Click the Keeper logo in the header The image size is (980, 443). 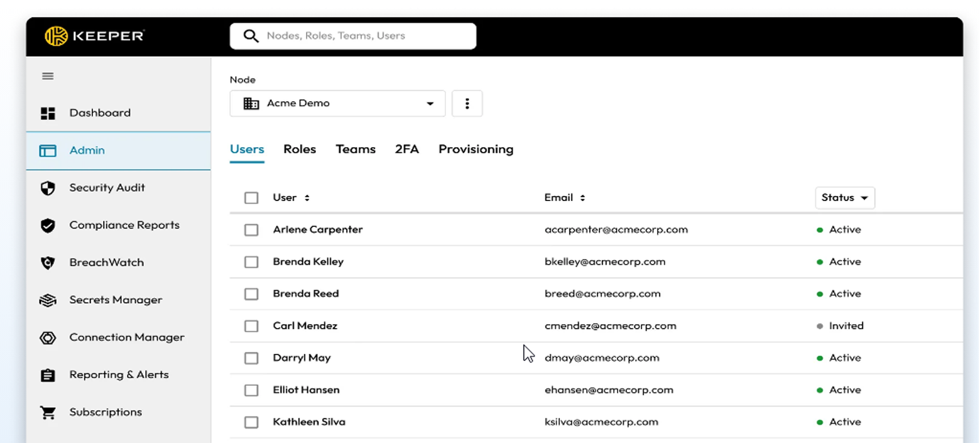94,36
